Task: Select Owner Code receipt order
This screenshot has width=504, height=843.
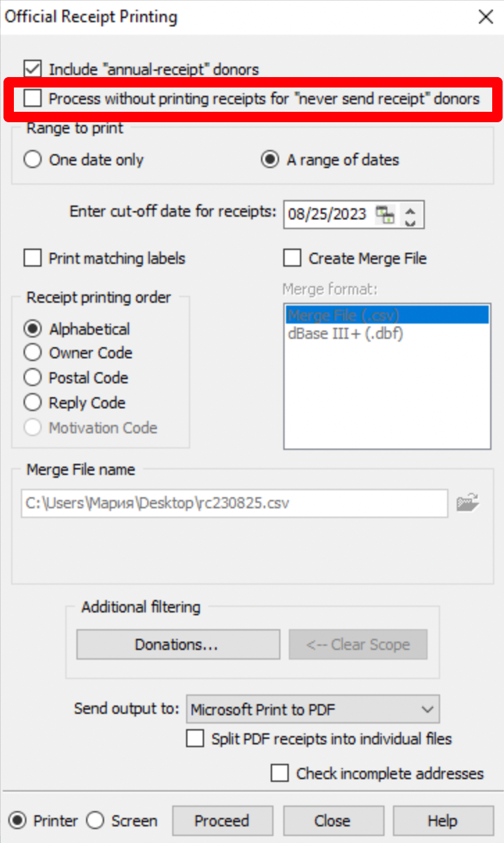Action: pyautogui.click(x=33, y=353)
